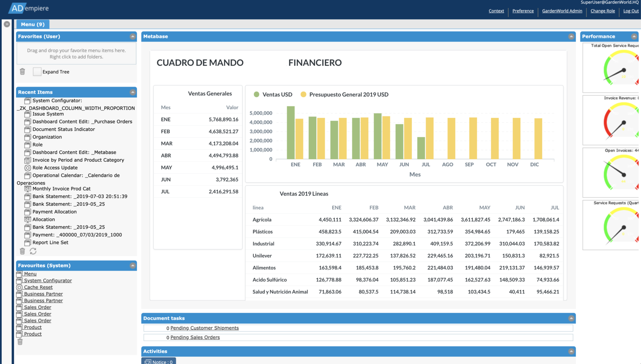Collapse the Metabase panel
This screenshot has height=364, width=641.
pos(570,36)
